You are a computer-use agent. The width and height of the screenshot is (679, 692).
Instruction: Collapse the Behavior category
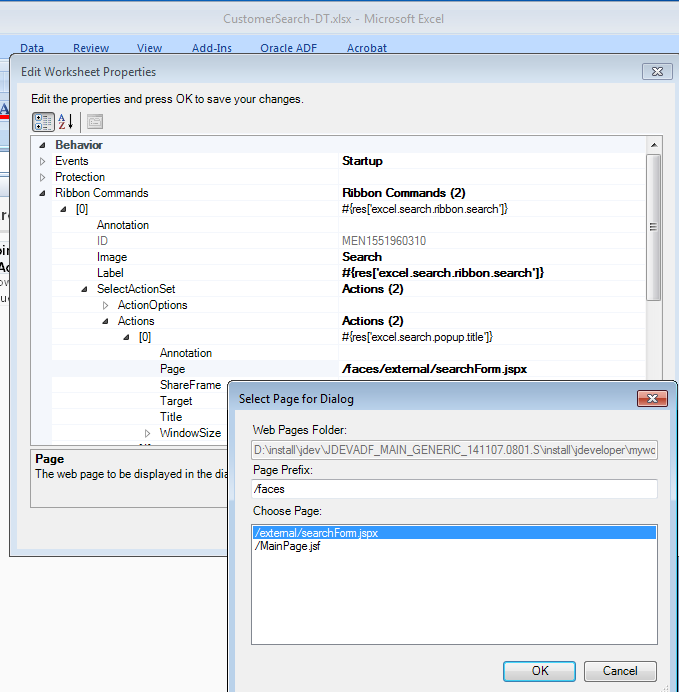[42, 145]
